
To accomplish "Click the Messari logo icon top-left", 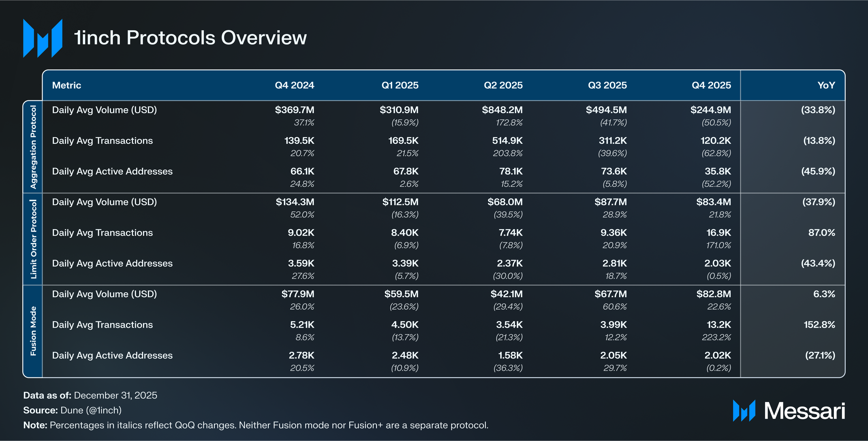I will (43, 38).
